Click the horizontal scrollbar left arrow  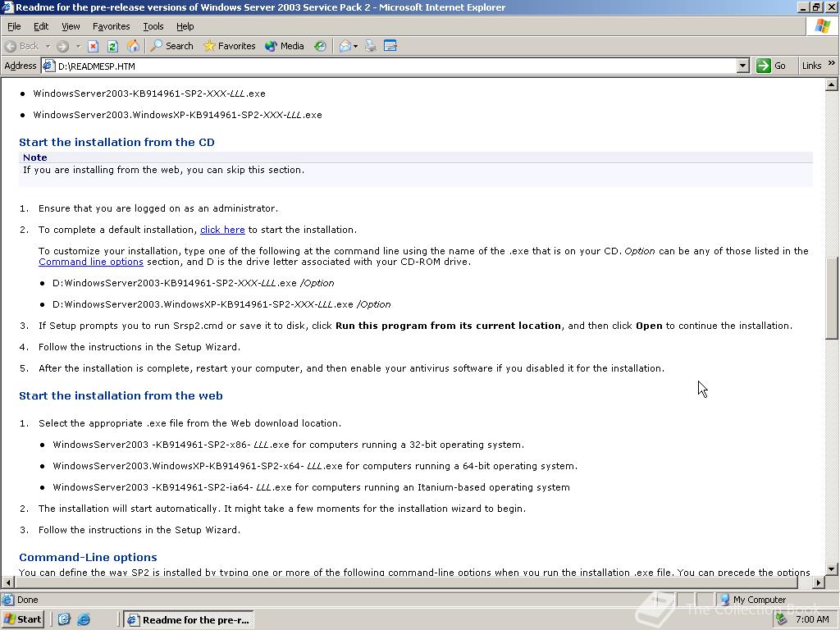[7, 582]
